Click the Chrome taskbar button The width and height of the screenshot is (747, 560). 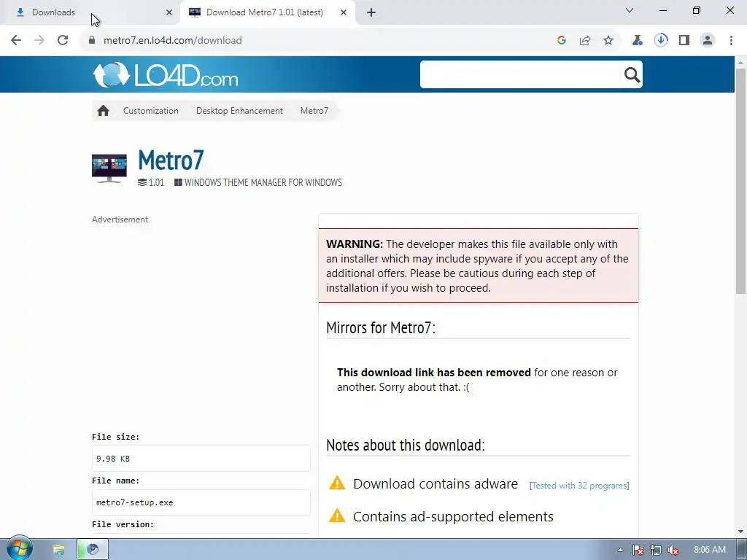coord(93,550)
